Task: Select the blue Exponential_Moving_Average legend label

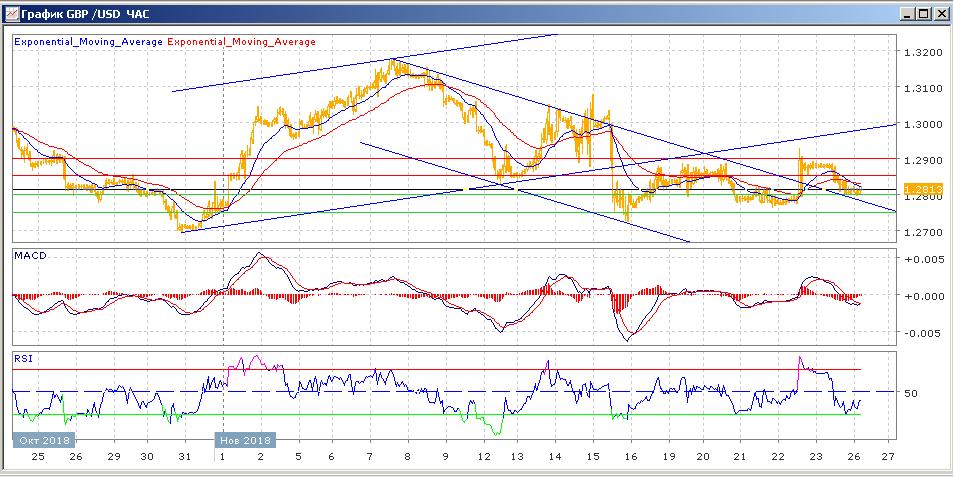Action: [88, 42]
